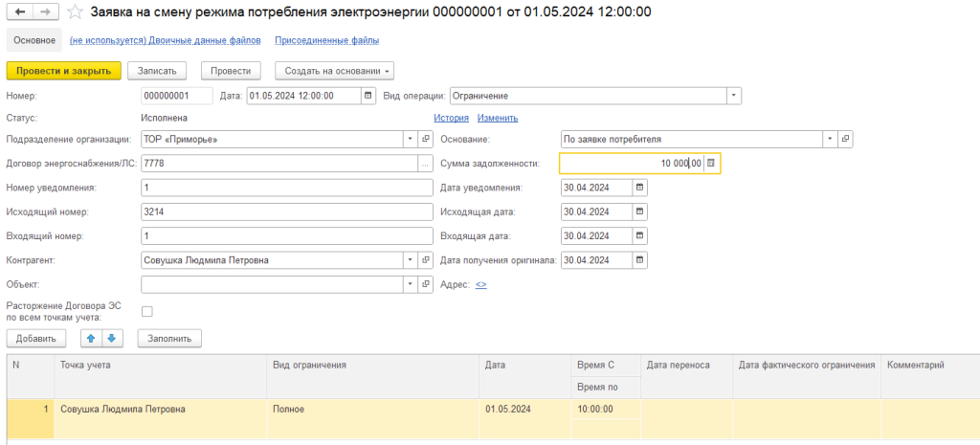Open the linked Контрагент record icon

point(426,259)
